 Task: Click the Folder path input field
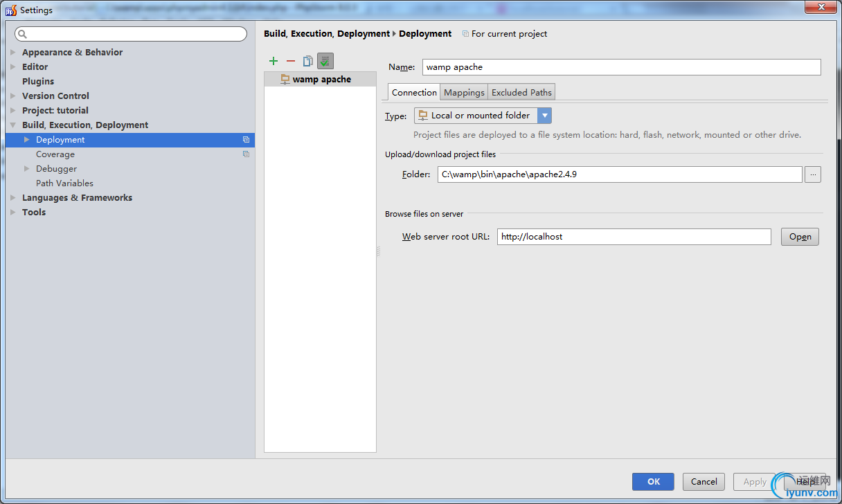tap(620, 174)
